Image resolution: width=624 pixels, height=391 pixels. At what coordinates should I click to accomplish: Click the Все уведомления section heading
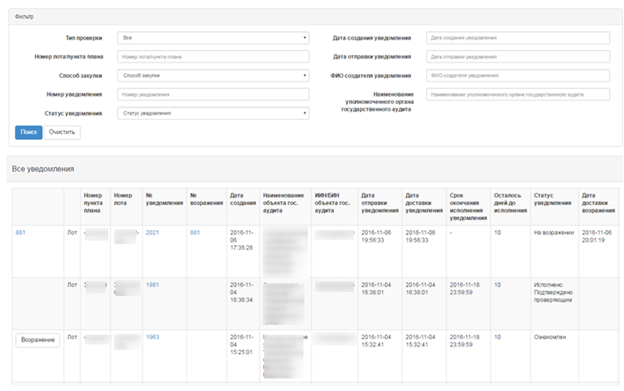point(43,169)
